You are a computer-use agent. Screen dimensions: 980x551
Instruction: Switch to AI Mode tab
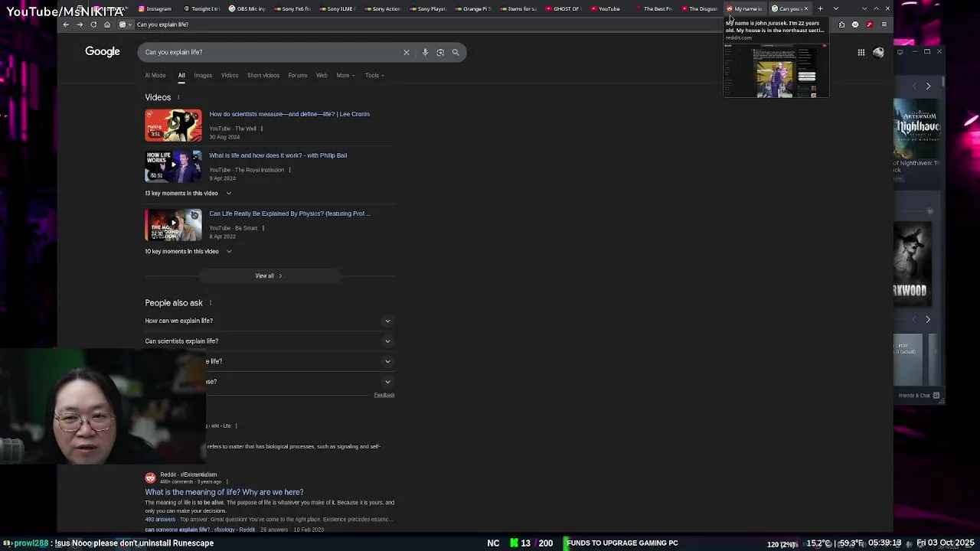click(155, 75)
